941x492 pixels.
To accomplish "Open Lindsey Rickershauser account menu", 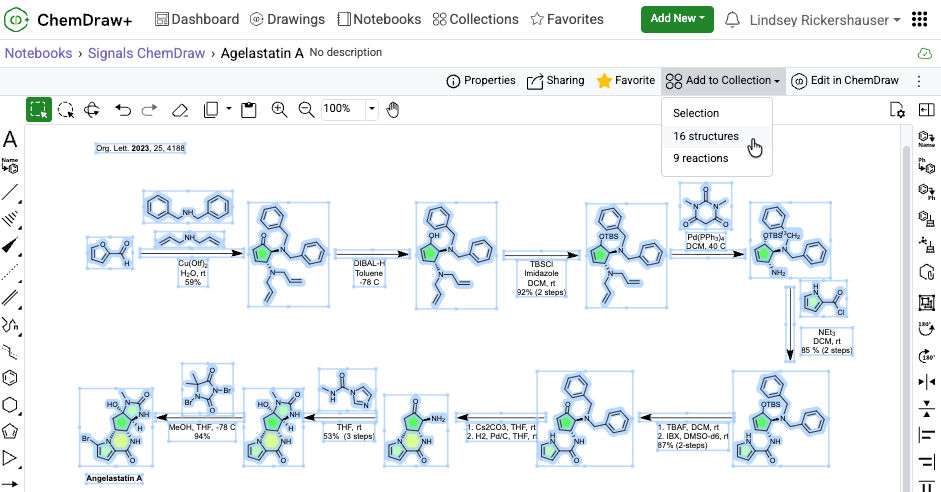I will click(825, 20).
